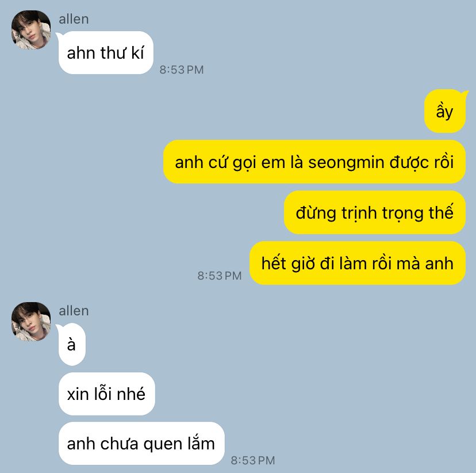Screen dimensions: 476x473
Task: Tap the 'xin lỗi nhé' message
Action: point(106,394)
